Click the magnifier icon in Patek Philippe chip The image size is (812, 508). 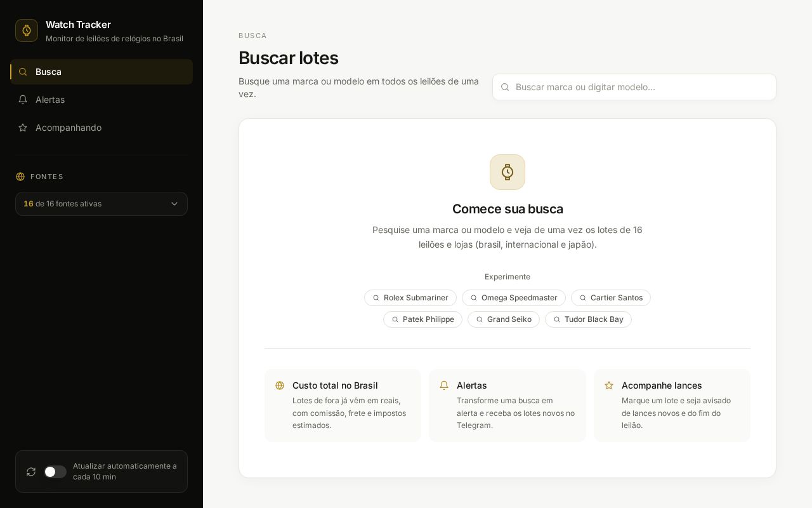[395, 319]
